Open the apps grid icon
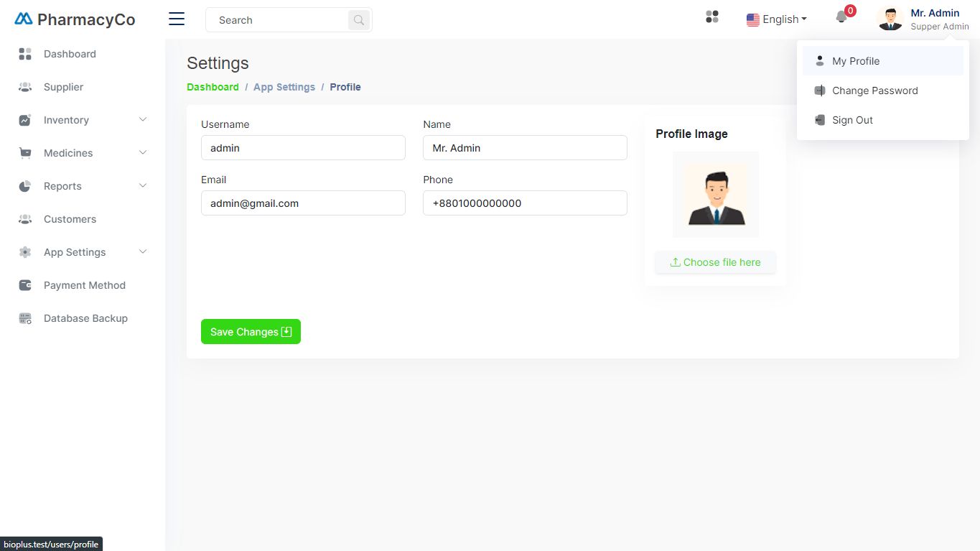The height and width of the screenshot is (551, 980). tap(712, 17)
